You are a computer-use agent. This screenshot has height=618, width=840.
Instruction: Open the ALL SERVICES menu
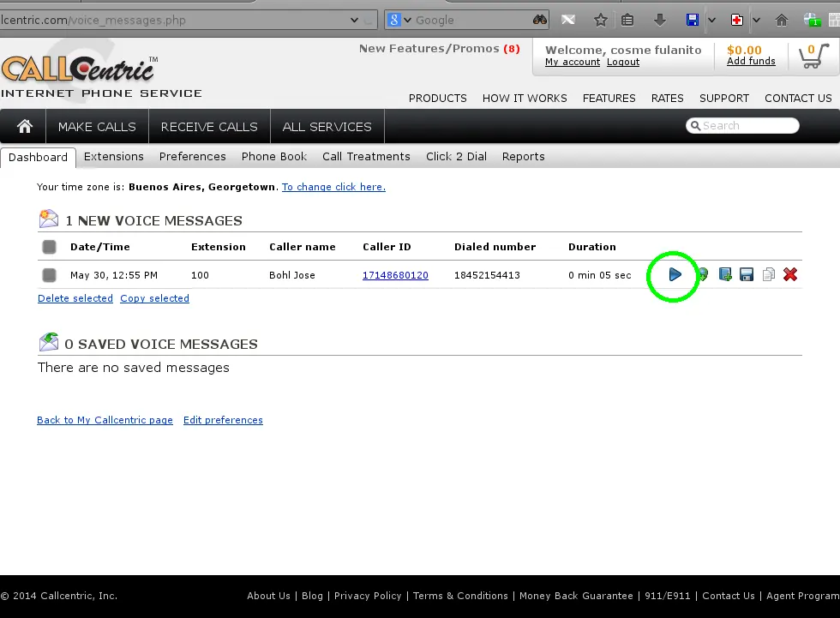click(x=327, y=127)
